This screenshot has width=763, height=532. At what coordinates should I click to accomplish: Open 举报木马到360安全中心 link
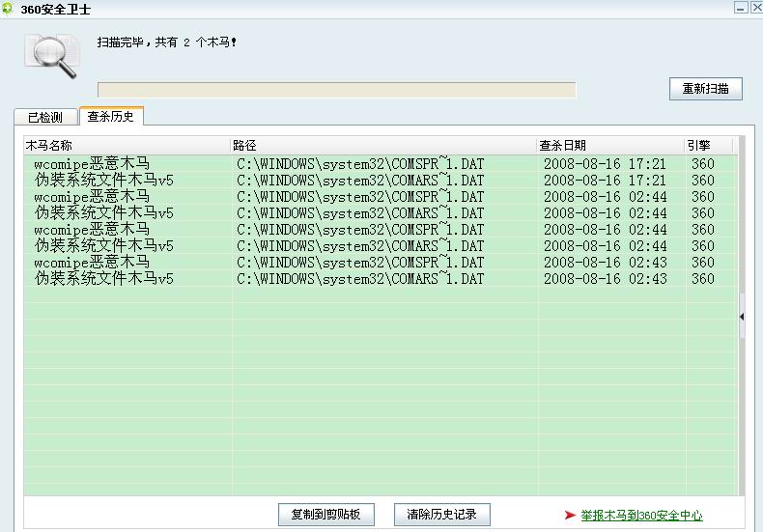coord(641,516)
